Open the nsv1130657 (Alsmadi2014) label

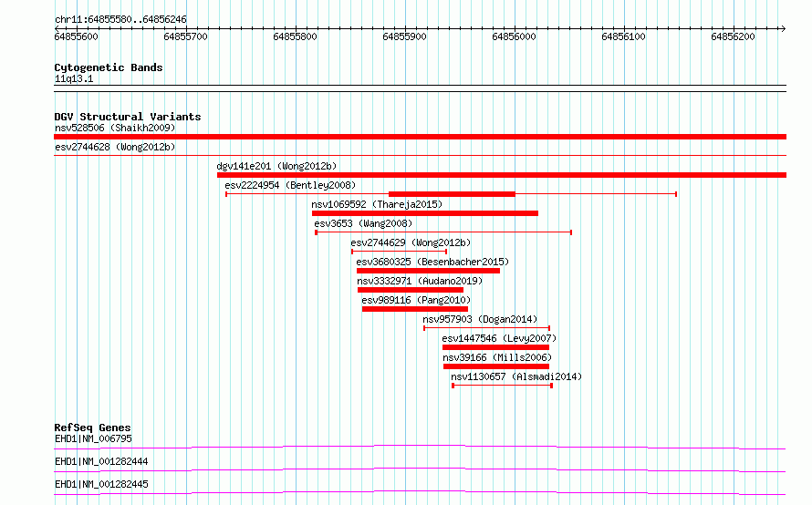pos(516,376)
